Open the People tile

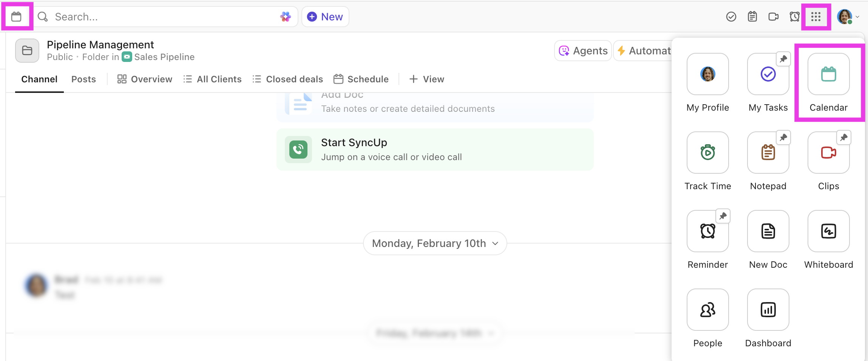coord(707,310)
